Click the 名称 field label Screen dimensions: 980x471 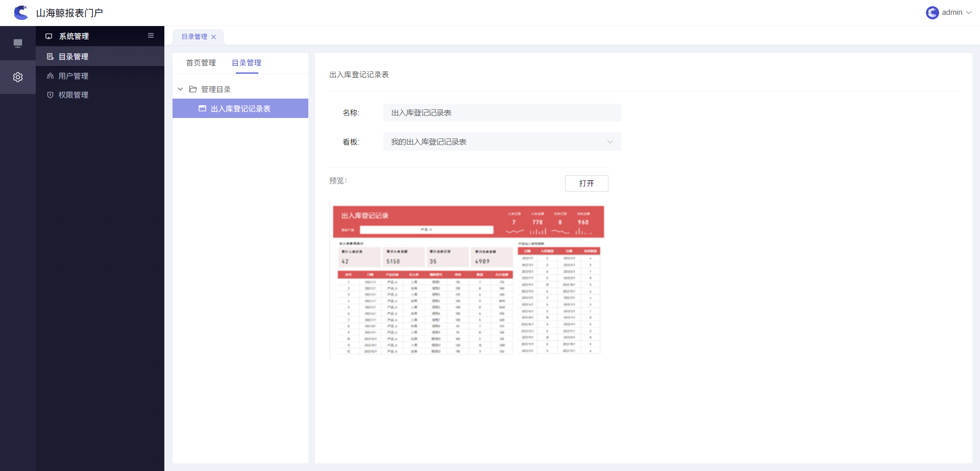(x=351, y=113)
